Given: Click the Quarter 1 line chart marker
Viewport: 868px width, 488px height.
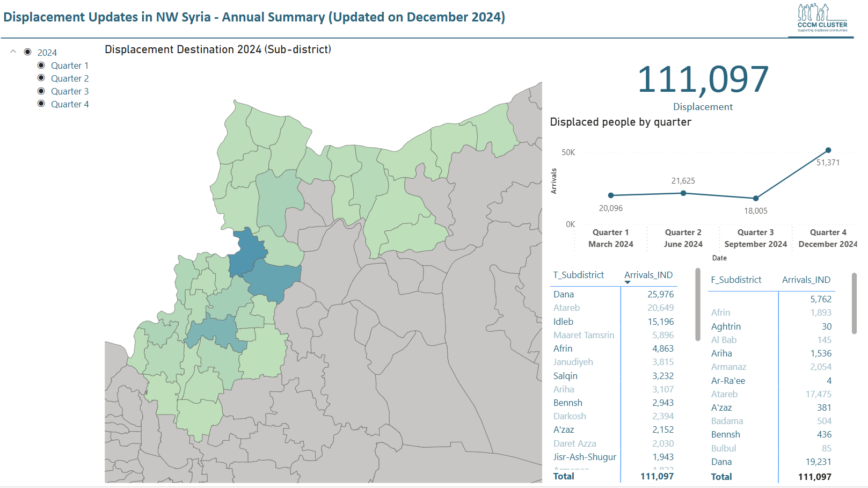Looking at the screenshot, I should tap(611, 195).
